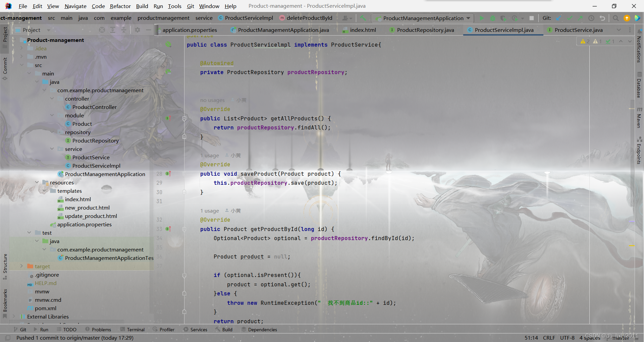Select ProductController in project tree
The image size is (644, 342).
tap(94, 107)
